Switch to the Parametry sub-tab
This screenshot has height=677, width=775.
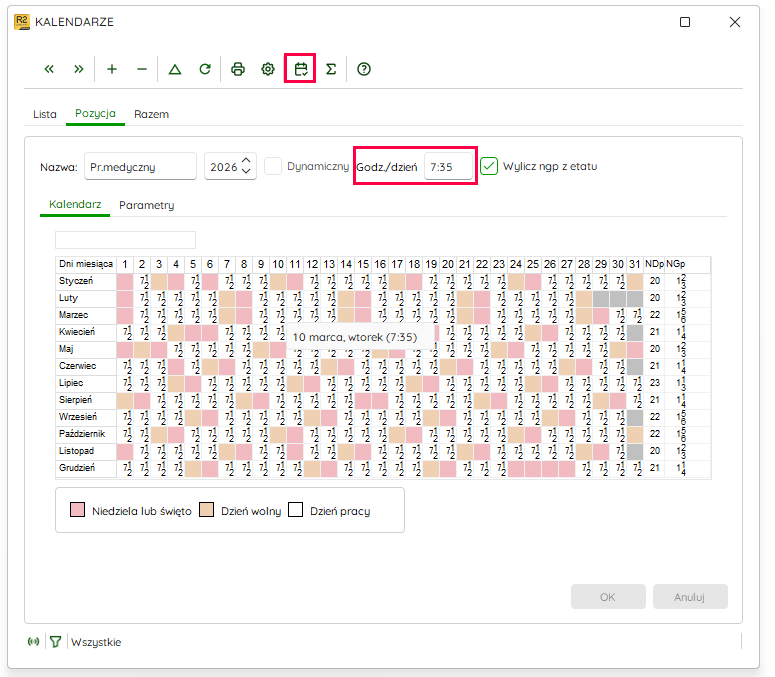pos(147,205)
